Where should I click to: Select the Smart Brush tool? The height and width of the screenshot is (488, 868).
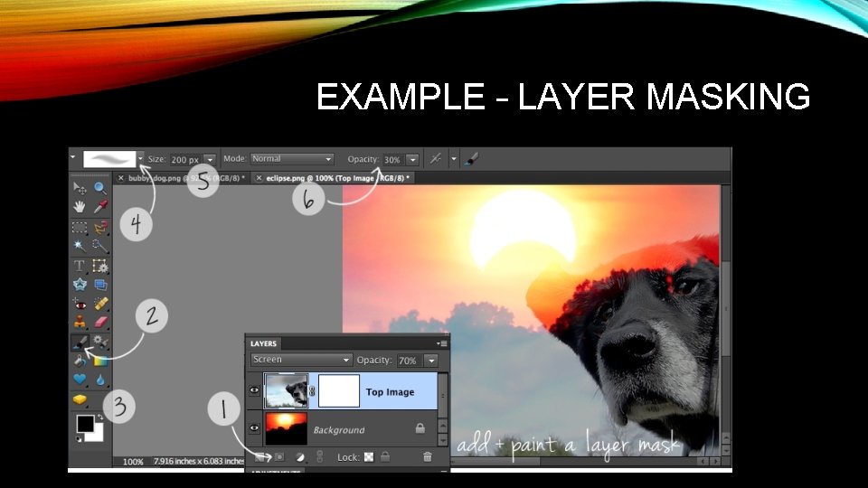[100, 342]
